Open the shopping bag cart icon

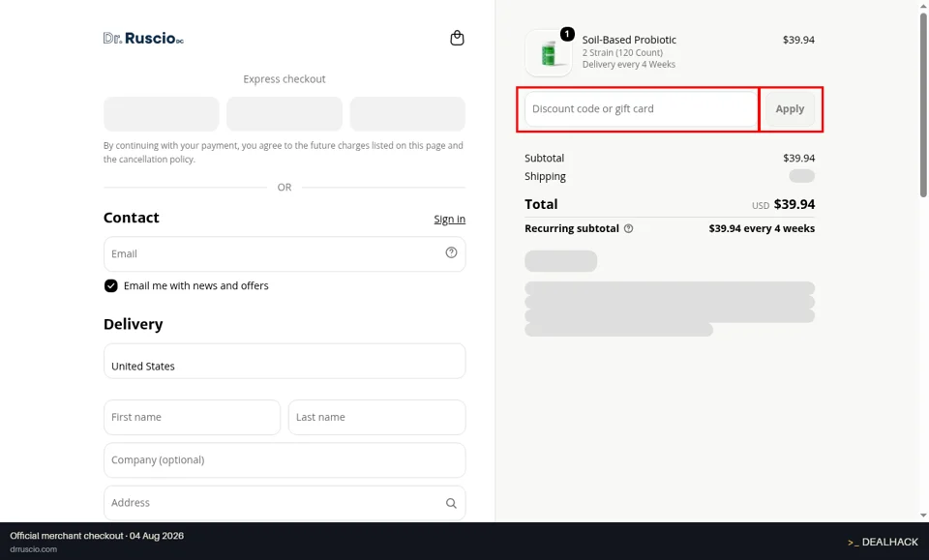point(457,38)
